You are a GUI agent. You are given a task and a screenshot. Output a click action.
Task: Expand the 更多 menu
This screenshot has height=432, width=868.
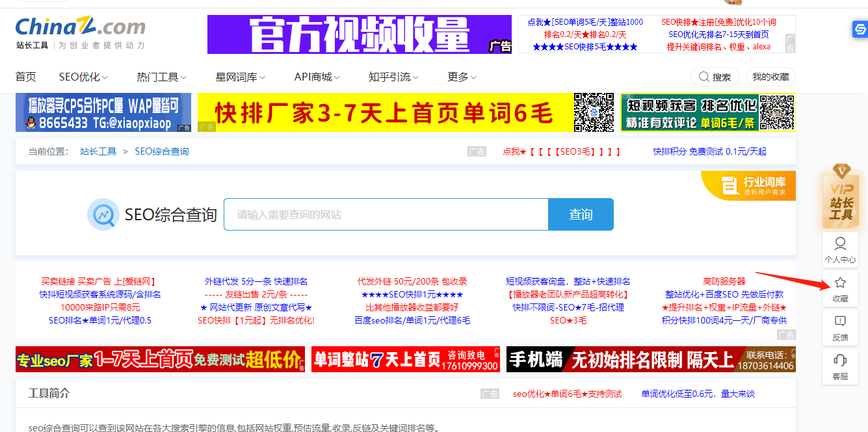[x=462, y=77]
